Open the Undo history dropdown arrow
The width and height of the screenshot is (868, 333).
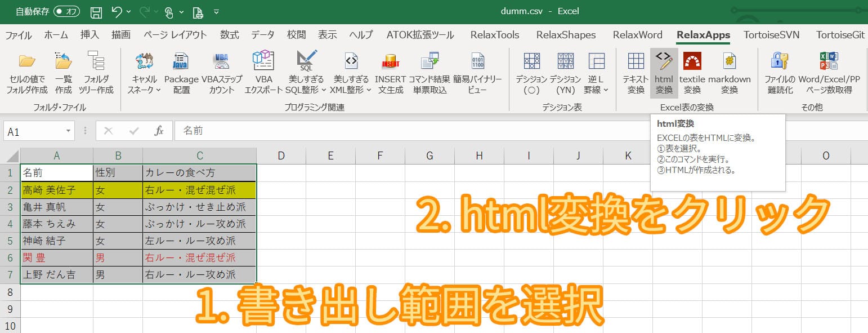[x=129, y=11]
